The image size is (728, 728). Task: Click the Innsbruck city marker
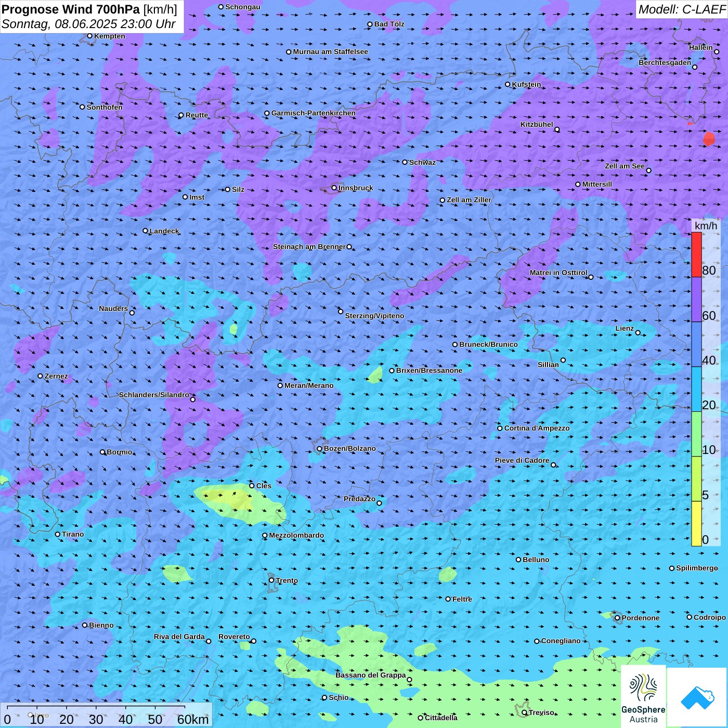tap(334, 188)
